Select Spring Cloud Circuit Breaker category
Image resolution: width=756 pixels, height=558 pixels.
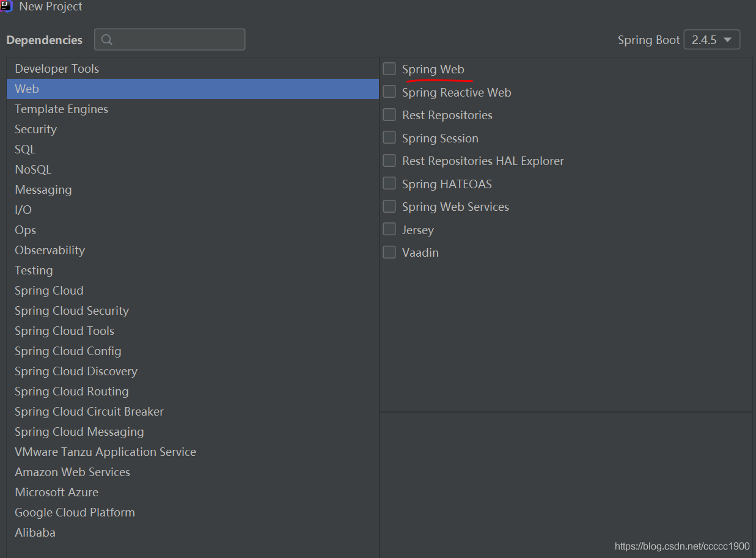[193, 411]
